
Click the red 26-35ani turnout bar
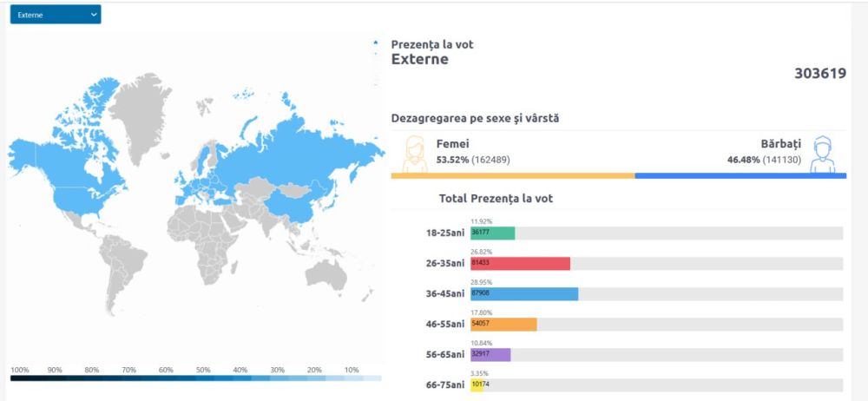click(520, 263)
